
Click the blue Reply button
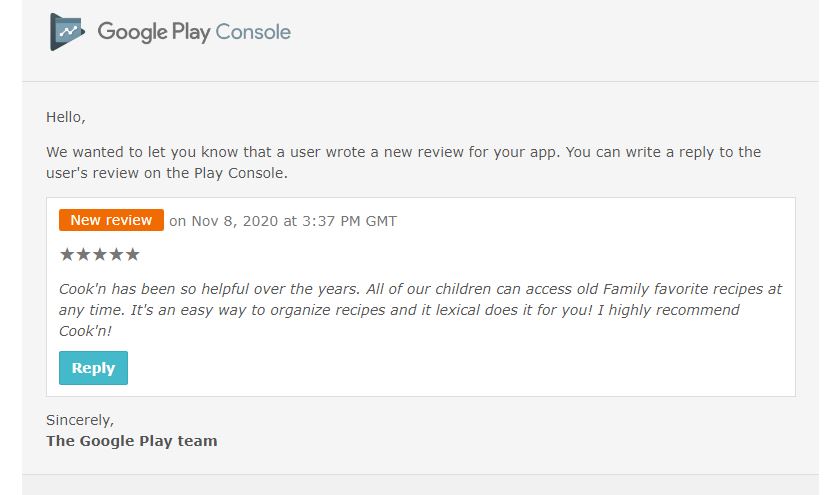click(x=94, y=368)
